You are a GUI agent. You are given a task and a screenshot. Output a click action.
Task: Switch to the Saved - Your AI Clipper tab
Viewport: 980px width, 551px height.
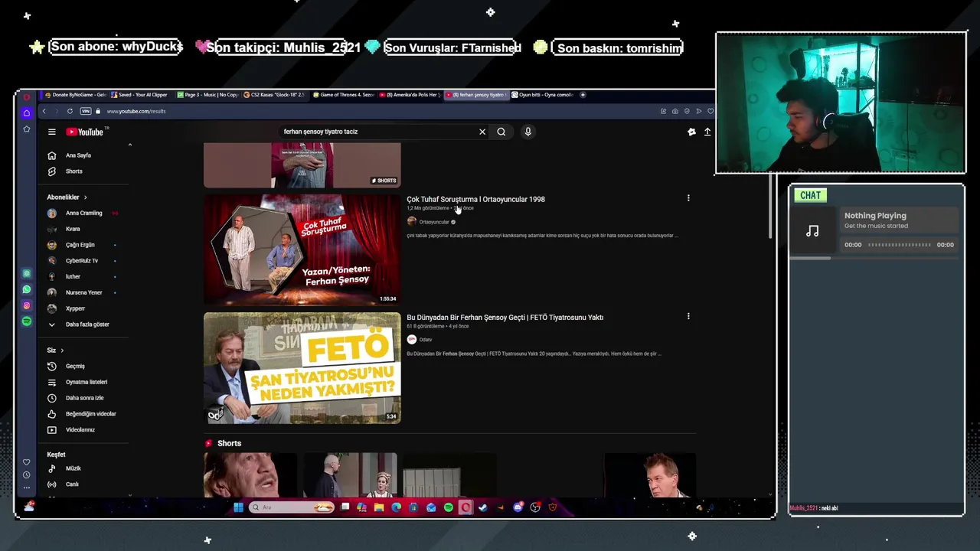(x=141, y=95)
